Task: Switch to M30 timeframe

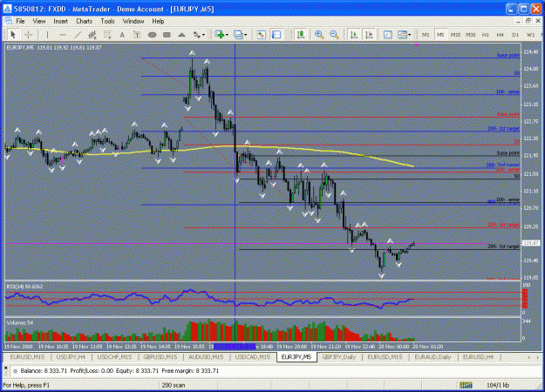Action: coord(471,34)
